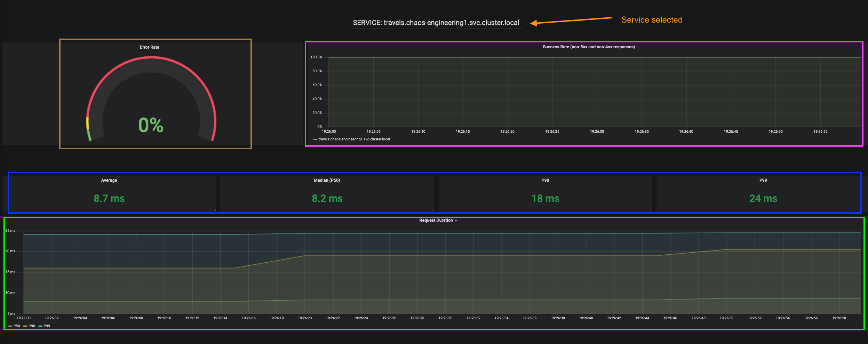Screen dimensions: 868x344
Task: Click the 19:26:16 tick on Request Duration chart
Action: [248, 318]
